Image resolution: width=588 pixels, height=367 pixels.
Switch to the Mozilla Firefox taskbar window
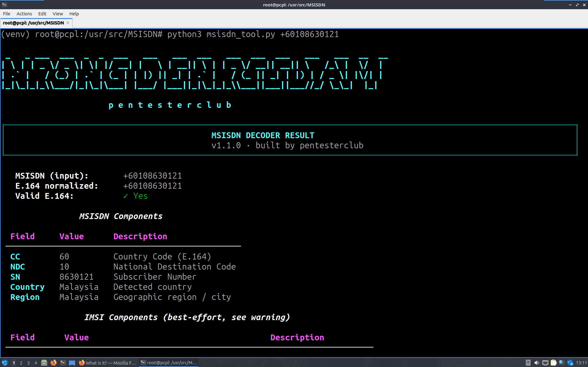click(x=107, y=363)
